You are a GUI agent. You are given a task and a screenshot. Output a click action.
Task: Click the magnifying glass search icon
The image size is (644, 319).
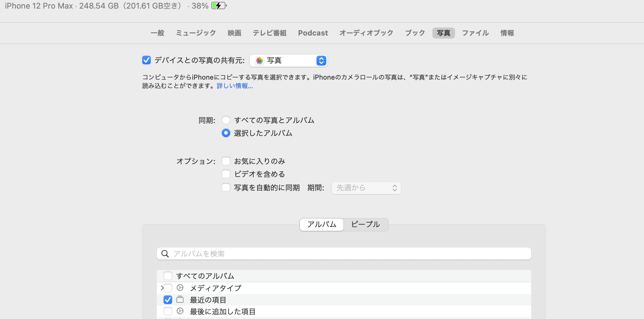[x=165, y=254]
